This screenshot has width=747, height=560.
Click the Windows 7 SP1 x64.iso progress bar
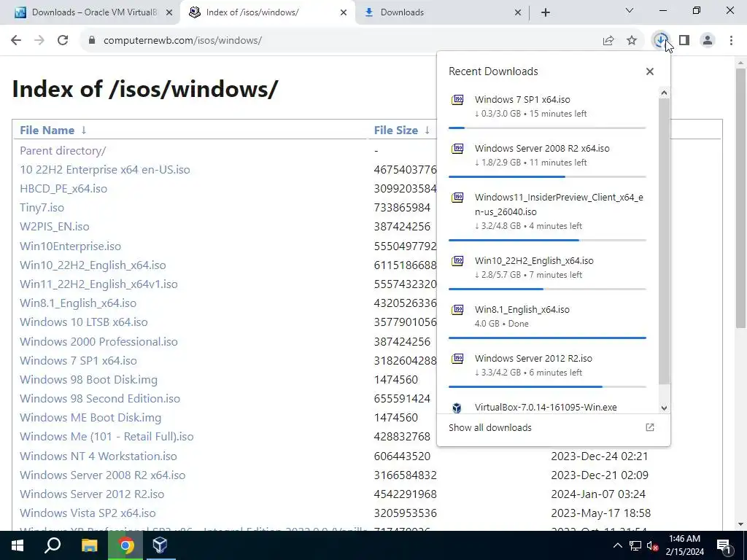pyautogui.click(x=547, y=128)
